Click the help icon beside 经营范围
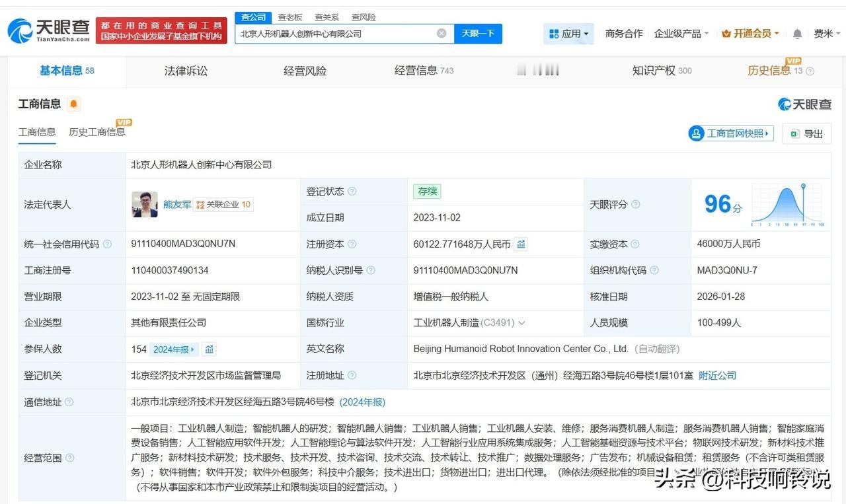 [x=69, y=458]
